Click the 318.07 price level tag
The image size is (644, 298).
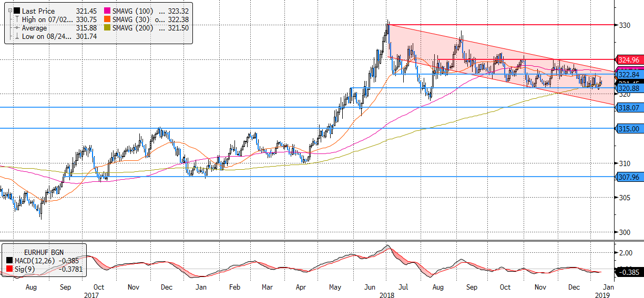[x=629, y=107]
